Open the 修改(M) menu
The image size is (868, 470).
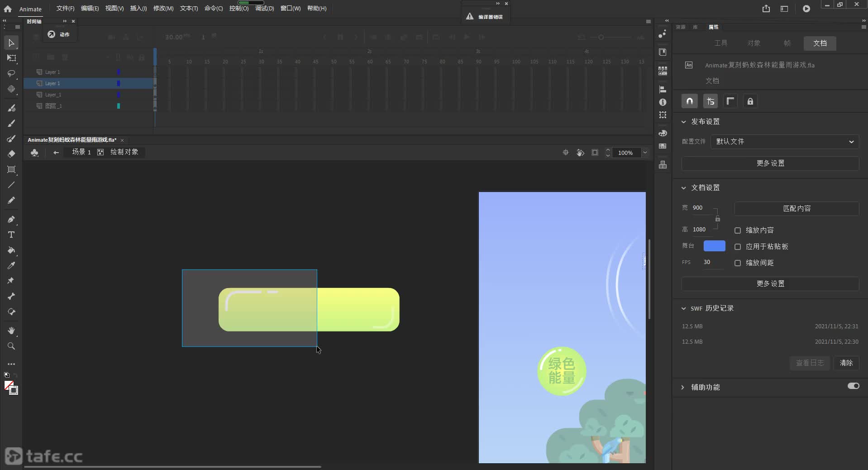163,9
